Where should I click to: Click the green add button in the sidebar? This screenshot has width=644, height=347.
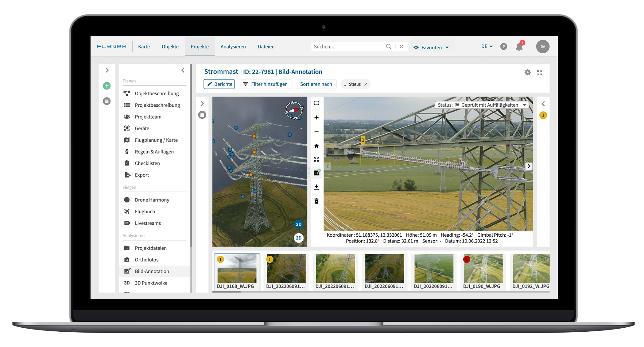click(107, 86)
